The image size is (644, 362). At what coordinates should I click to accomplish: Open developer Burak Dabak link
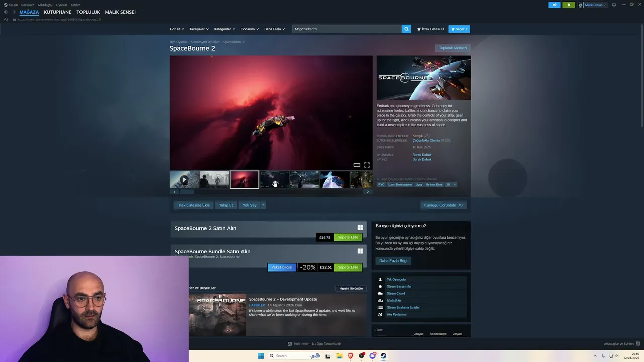pos(422,155)
